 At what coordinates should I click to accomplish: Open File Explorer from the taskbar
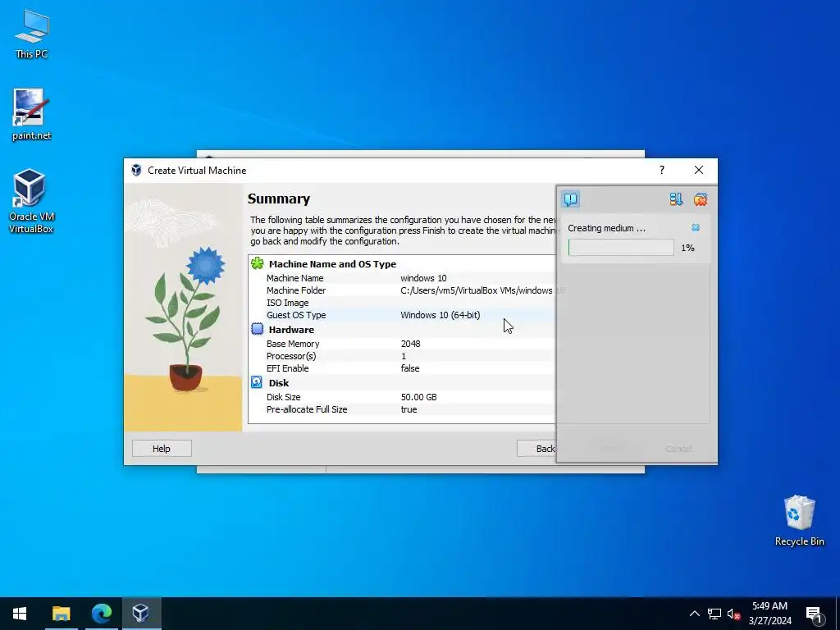point(61,614)
